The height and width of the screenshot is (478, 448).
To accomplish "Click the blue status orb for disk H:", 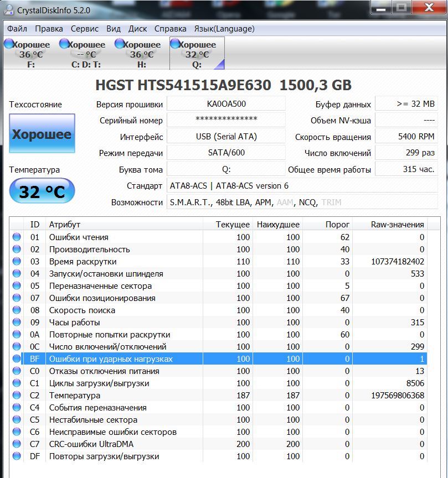I will click(x=119, y=44).
